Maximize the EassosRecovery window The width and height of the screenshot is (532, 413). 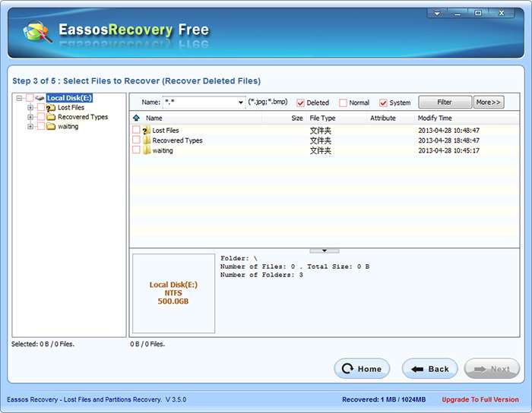pos(478,13)
